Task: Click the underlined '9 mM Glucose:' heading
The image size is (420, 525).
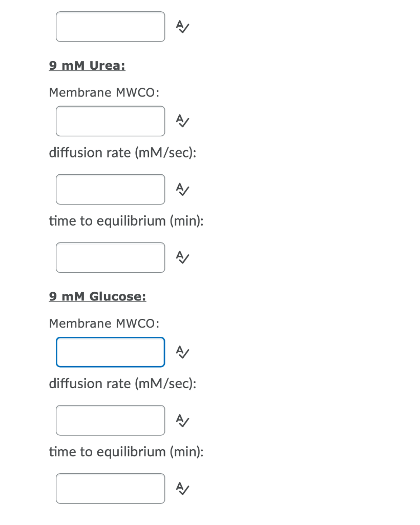Action: (97, 296)
